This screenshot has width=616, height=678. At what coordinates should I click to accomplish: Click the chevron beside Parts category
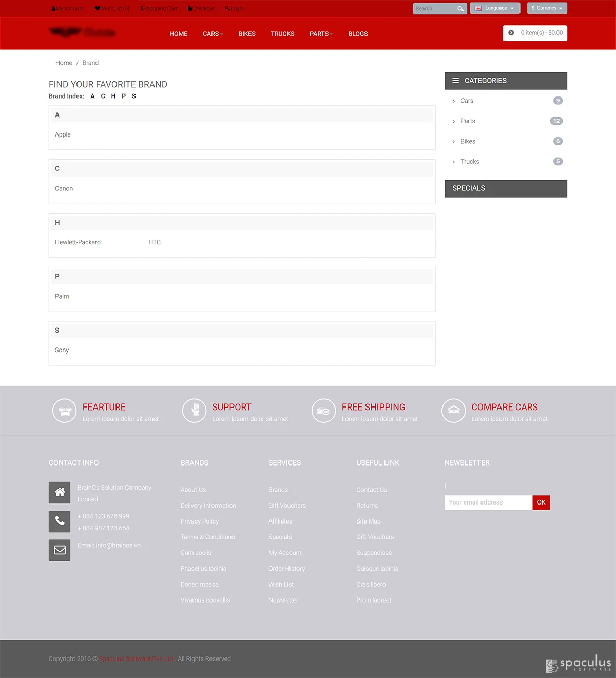click(x=454, y=122)
